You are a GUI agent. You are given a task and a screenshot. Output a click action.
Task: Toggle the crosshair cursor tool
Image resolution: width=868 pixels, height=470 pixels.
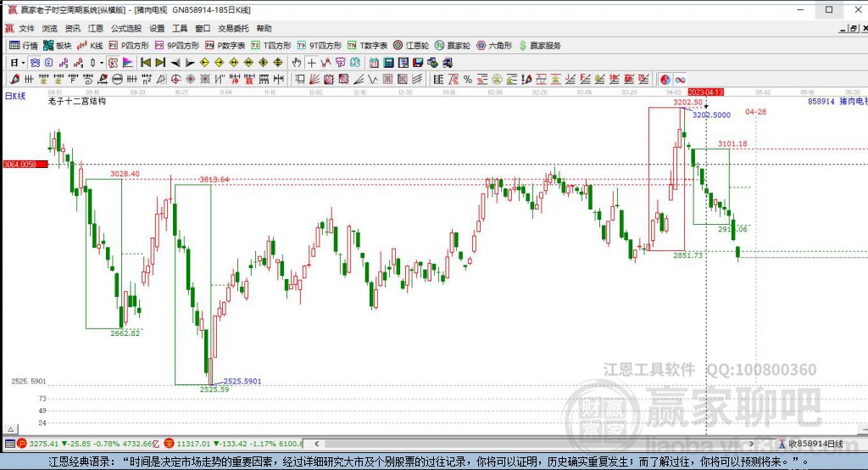click(312, 63)
